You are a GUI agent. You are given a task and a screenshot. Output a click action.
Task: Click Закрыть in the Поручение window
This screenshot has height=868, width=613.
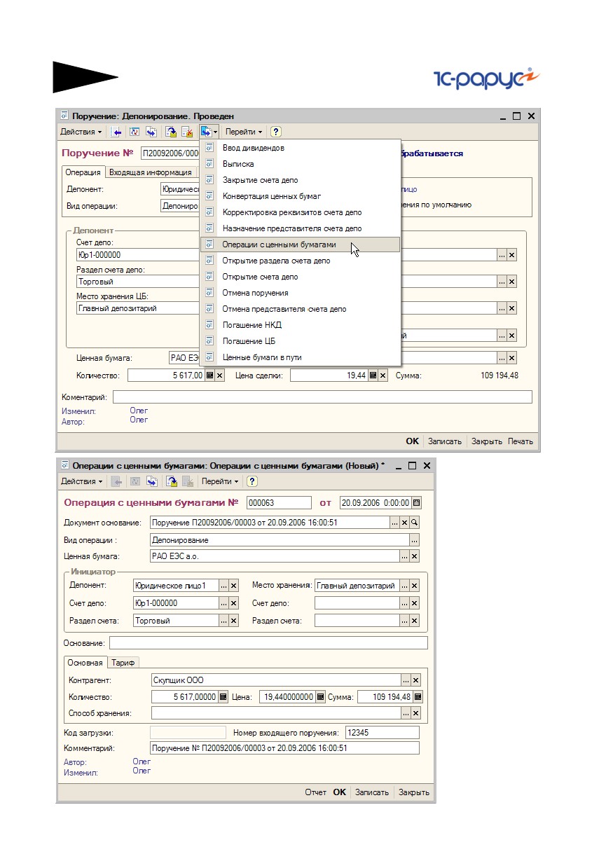tap(487, 441)
